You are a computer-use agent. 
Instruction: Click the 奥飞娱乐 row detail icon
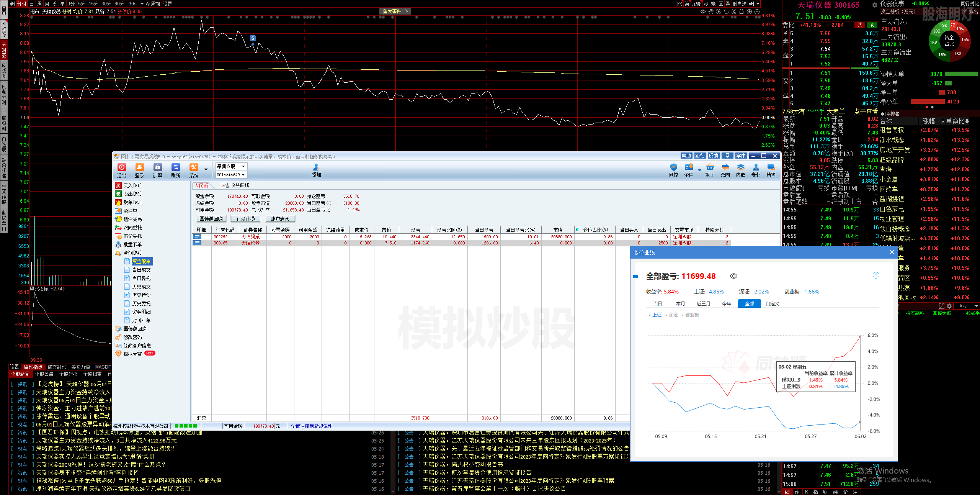197,237
